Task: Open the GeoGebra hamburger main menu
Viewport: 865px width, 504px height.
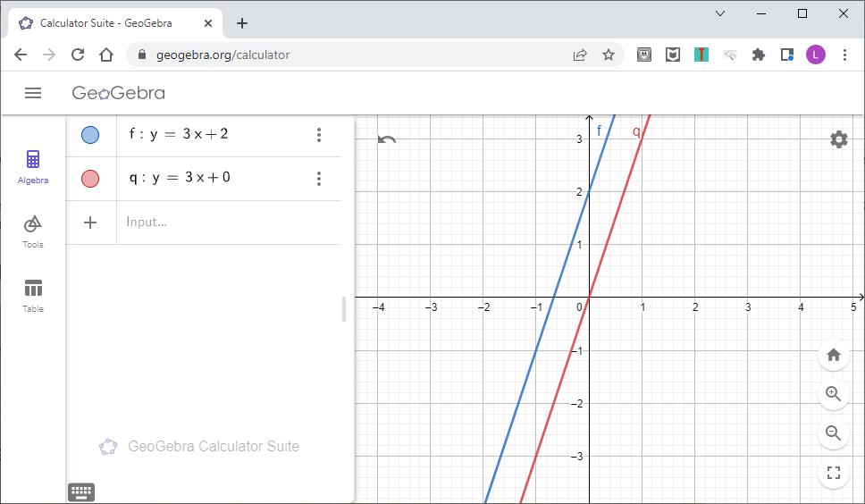Action: coord(33,93)
